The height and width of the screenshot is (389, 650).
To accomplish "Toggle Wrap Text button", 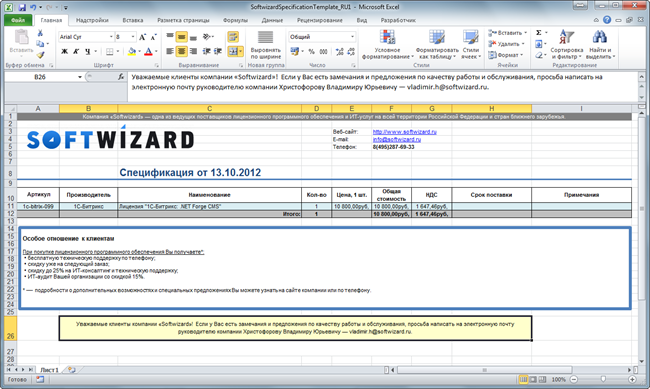I will click(x=233, y=37).
